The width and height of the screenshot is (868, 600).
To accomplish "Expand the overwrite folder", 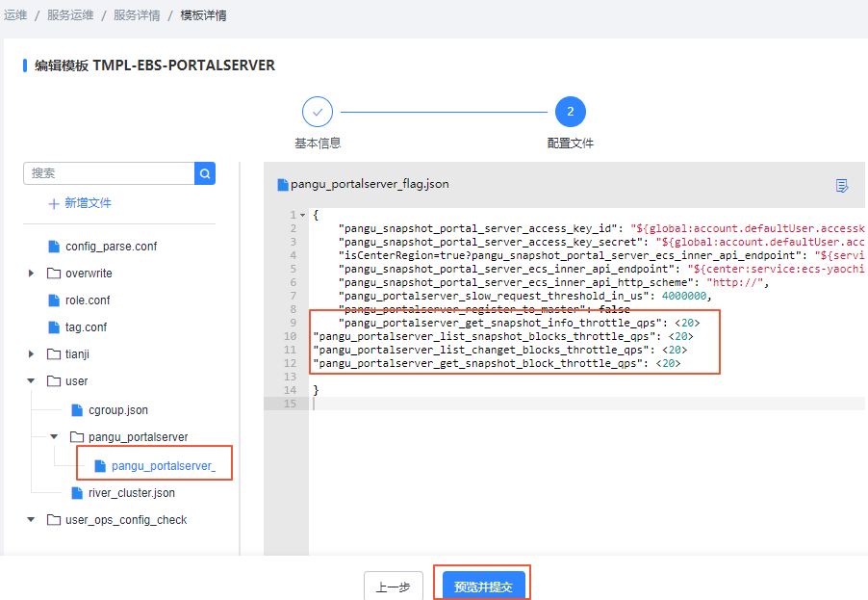I will click(x=31, y=273).
